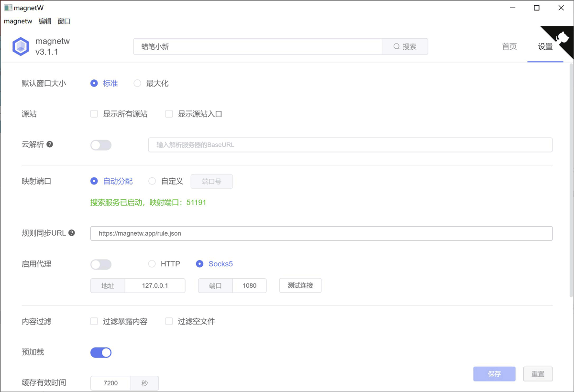The width and height of the screenshot is (574, 392).
Task: Click the help icon beside 规则同步URL
Action: [x=72, y=233]
